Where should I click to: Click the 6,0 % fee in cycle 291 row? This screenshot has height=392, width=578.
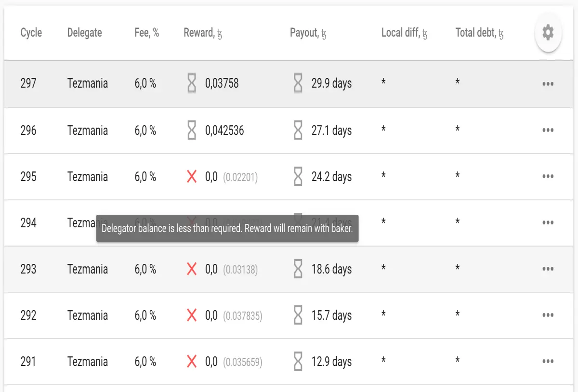(145, 362)
